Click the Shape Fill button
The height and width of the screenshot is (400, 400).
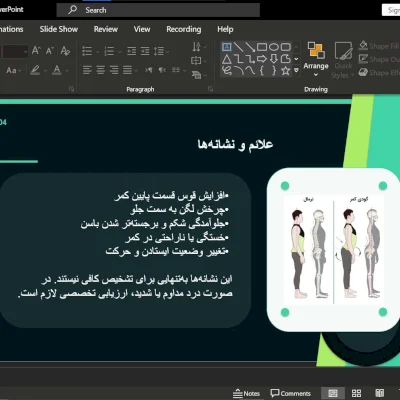pyautogui.click(x=379, y=46)
